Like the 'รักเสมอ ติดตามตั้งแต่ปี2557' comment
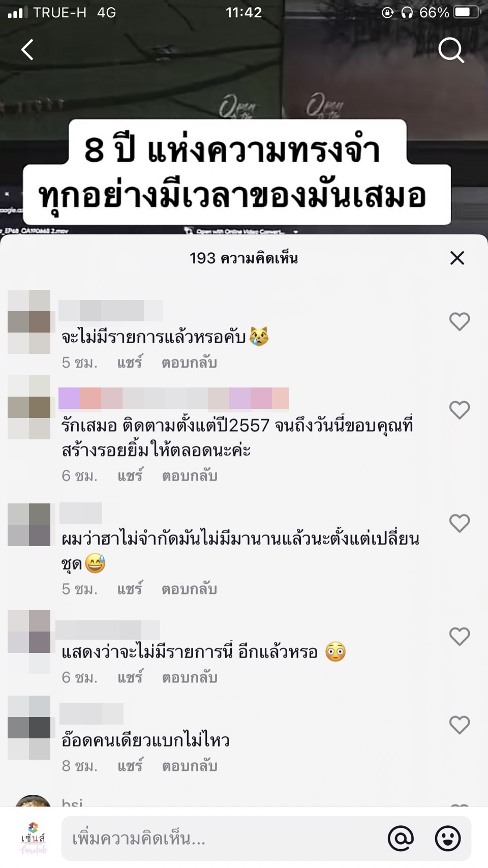Screen dimensions: 488x868 (x=460, y=410)
